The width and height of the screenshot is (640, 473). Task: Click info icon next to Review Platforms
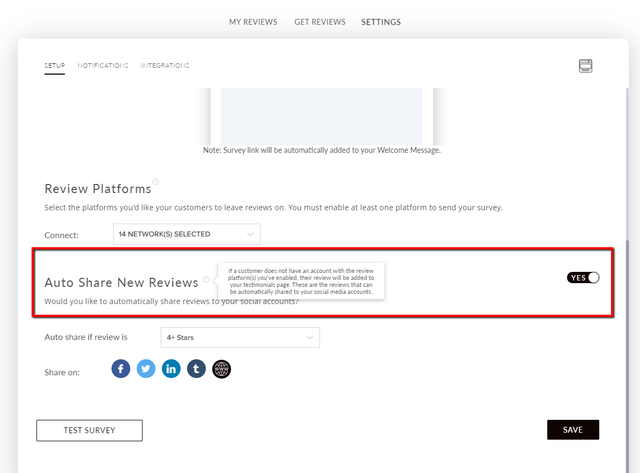(x=156, y=182)
